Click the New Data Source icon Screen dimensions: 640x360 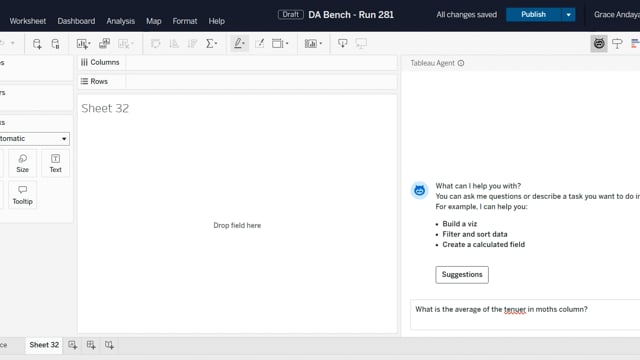(x=37, y=44)
